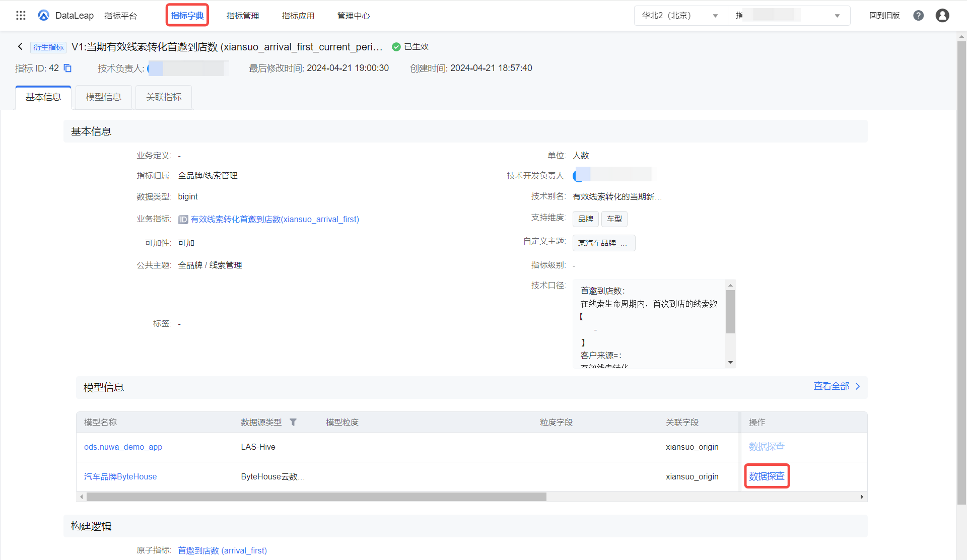Click the ID icon beside 业务指标 link
This screenshot has width=967, height=560.
[183, 220]
